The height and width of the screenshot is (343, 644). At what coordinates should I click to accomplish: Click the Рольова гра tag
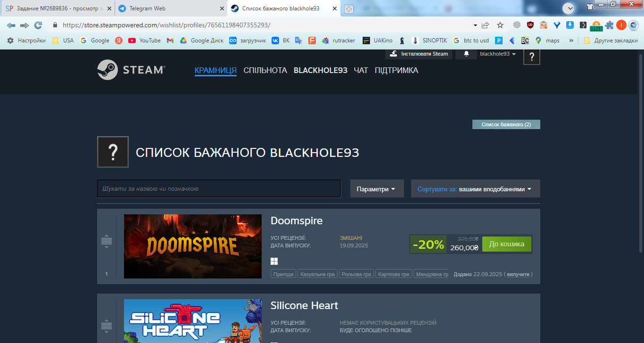point(356,274)
